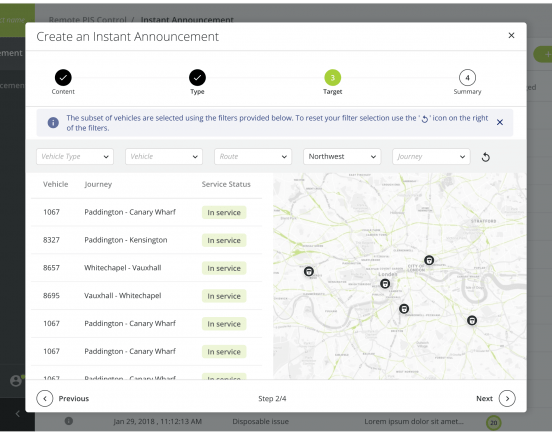Click the Service Status column header
This screenshot has height=435, width=552.
point(226,184)
